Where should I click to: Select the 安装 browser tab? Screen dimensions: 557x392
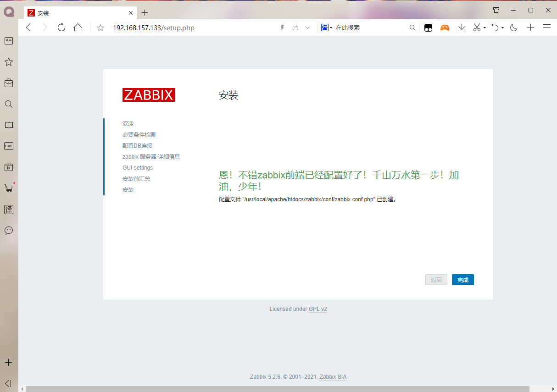80,13
